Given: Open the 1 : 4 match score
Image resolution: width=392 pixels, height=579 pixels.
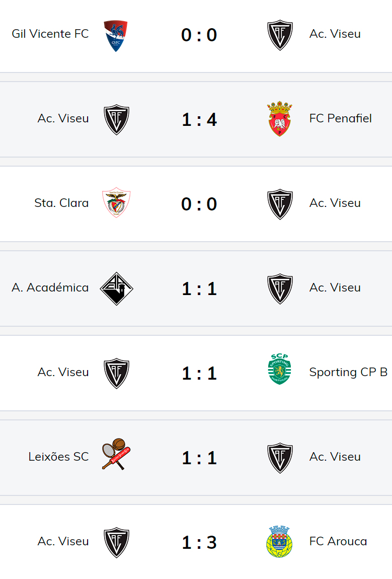Looking at the screenshot, I should pyautogui.click(x=199, y=120).
